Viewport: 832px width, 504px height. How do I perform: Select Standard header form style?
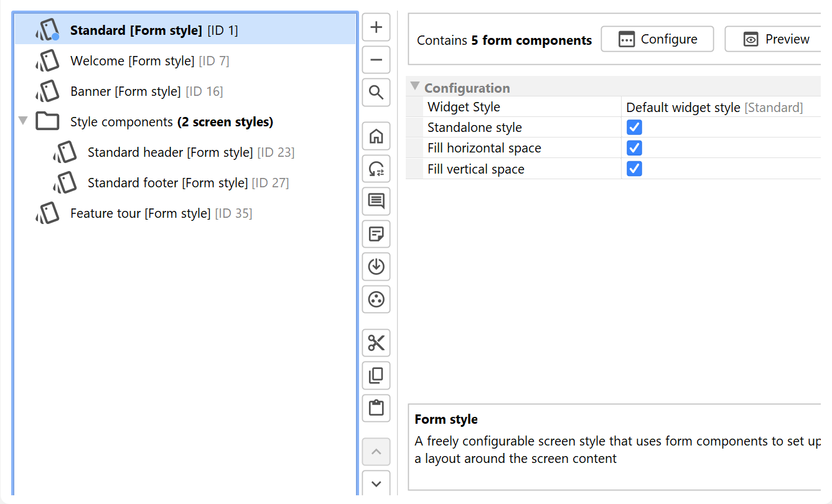[170, 152]
